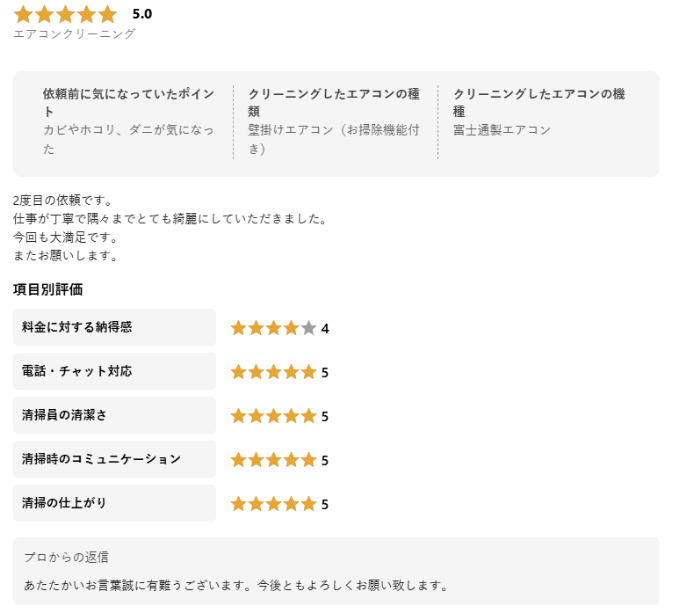Click the fifth star in 電話・チャット対応 row
674x608 pixels.
click(x=309, y=372)
